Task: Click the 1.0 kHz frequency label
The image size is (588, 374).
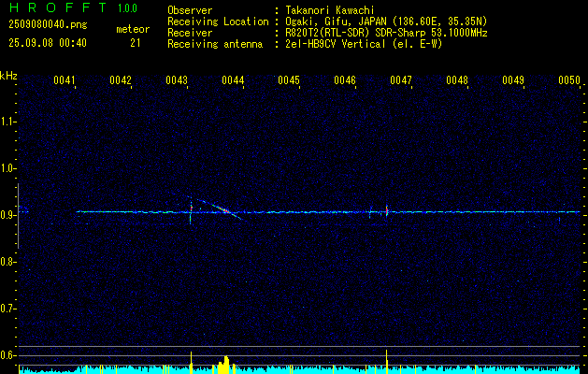Action: [7, 168]
